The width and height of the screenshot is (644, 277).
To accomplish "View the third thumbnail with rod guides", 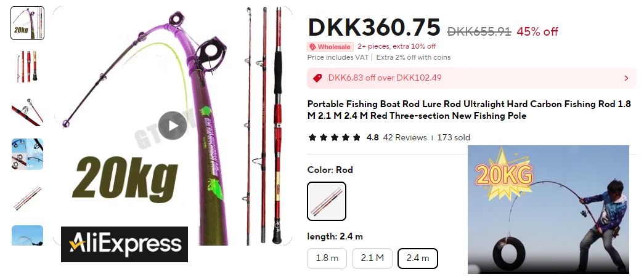I will pyautogui.click(x=28, y=110).
